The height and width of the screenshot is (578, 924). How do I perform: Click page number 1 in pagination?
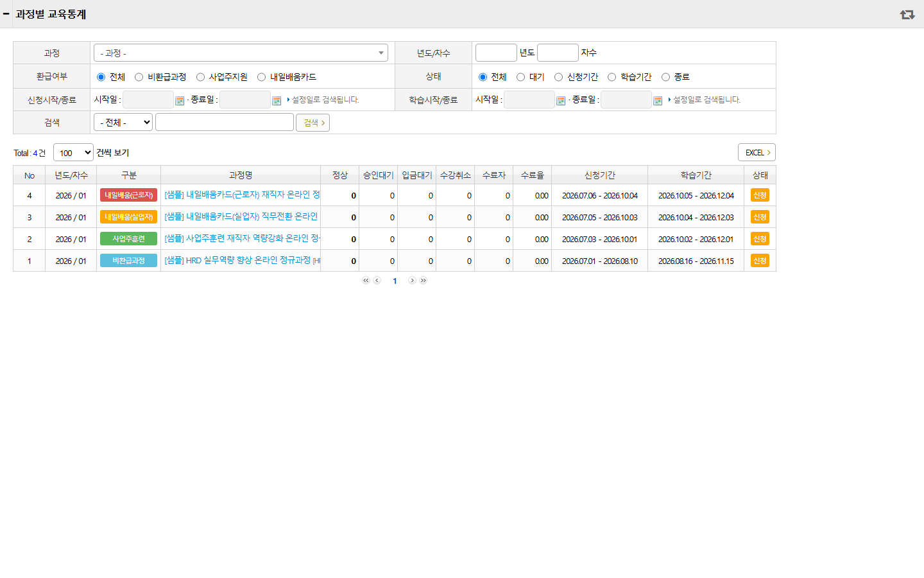click(395, 281)
